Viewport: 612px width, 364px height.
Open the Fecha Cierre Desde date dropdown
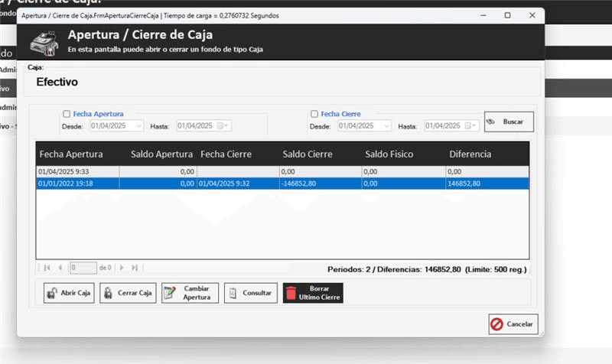coord(386,125)
